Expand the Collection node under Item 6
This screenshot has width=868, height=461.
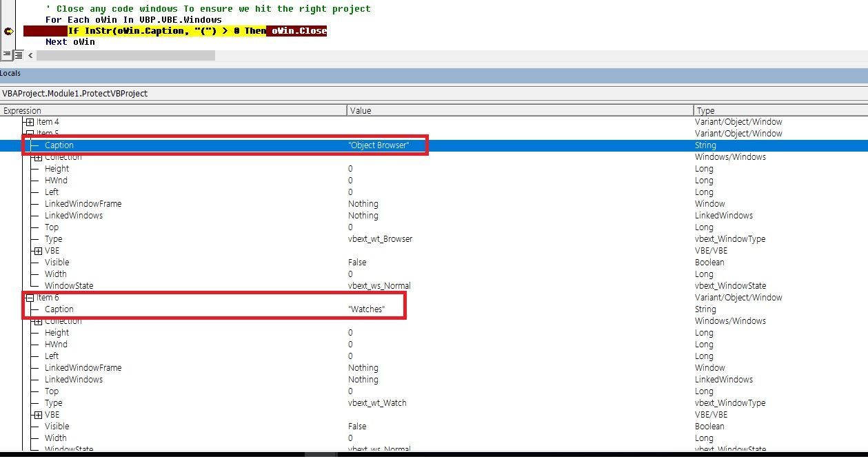(38, 321)
